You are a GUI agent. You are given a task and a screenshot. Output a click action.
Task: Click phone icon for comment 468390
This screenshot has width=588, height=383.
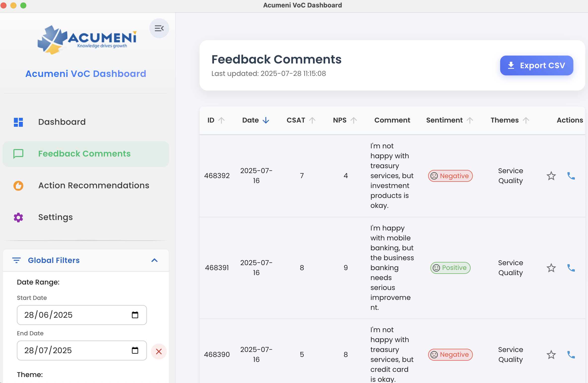(x=571, y=355)
